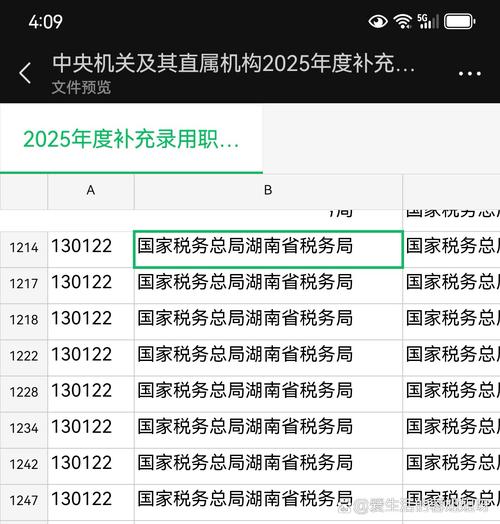Click column B cell in row 1247
The image size is (500, 524).
point(268,501)
